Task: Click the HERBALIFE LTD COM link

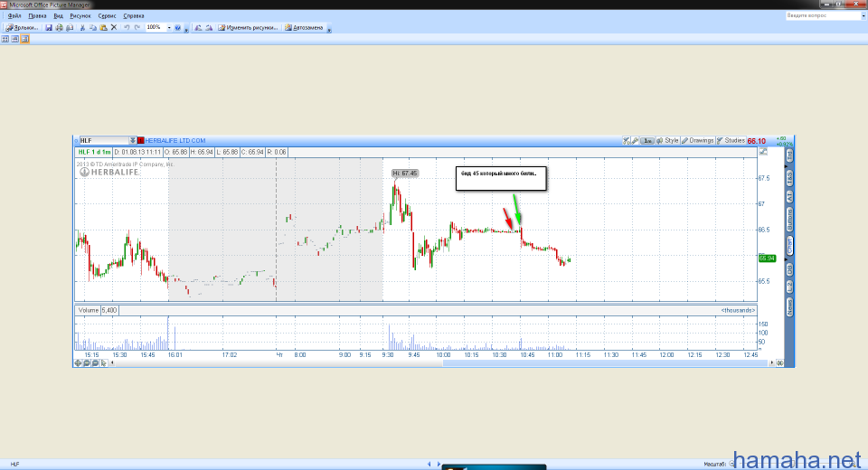Action: (x=175, y=141)
